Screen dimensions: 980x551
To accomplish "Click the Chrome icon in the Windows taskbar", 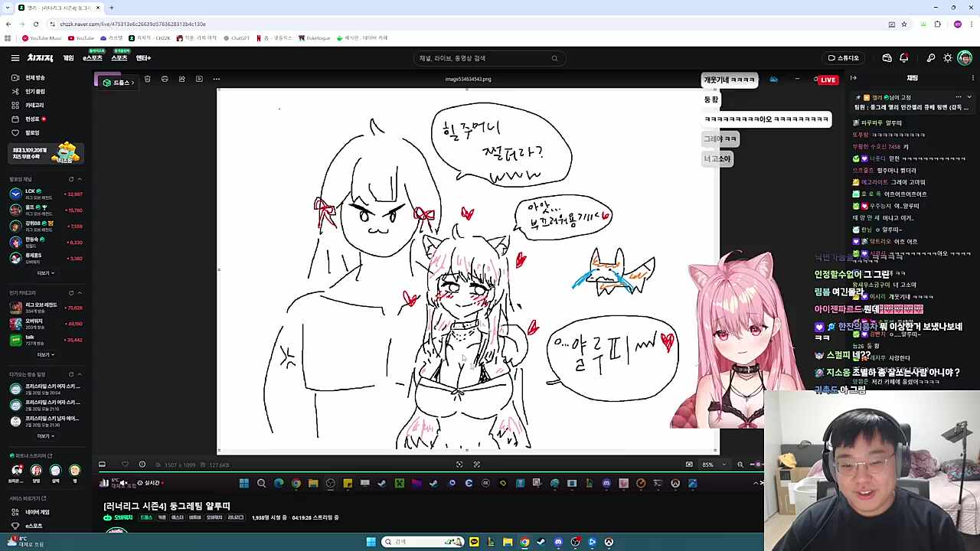I will pyautogui.click(x=524, y=542).
